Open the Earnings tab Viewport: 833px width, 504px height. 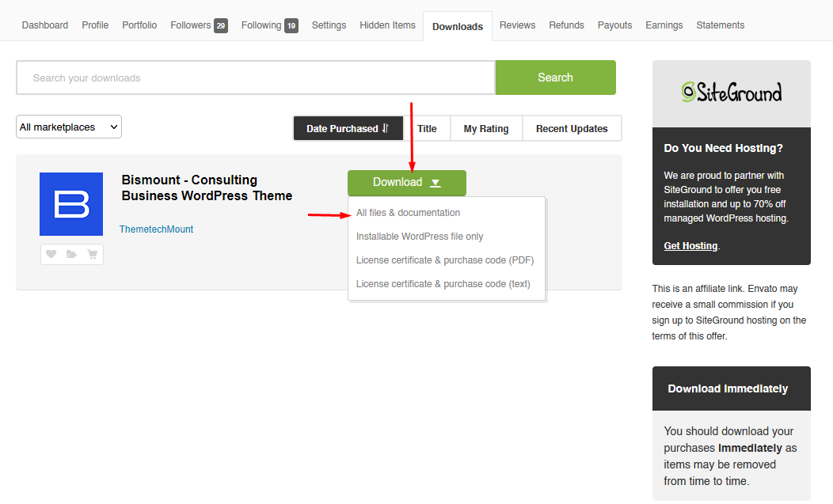tap(664, 25)
